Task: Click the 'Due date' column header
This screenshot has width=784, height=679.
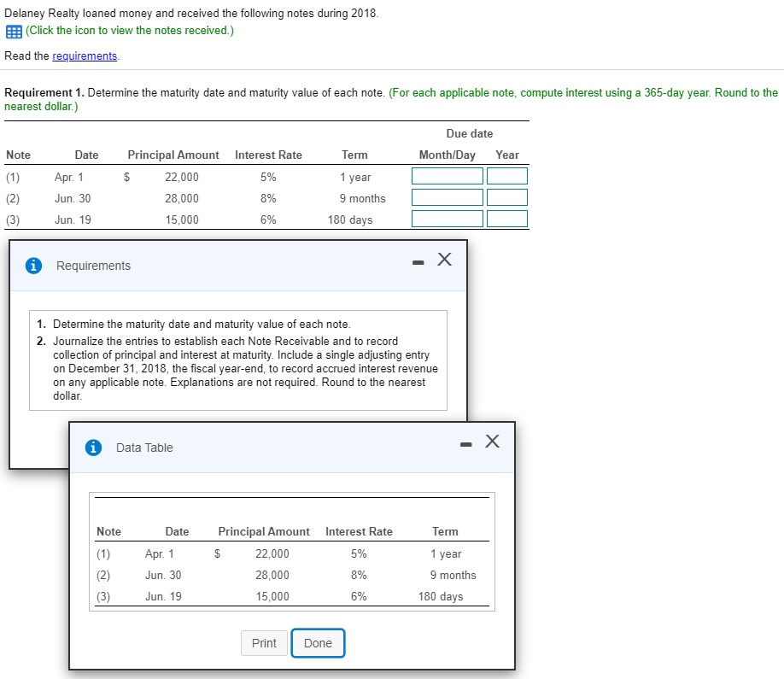Action: pyautogui.click(x=470, y=133)
